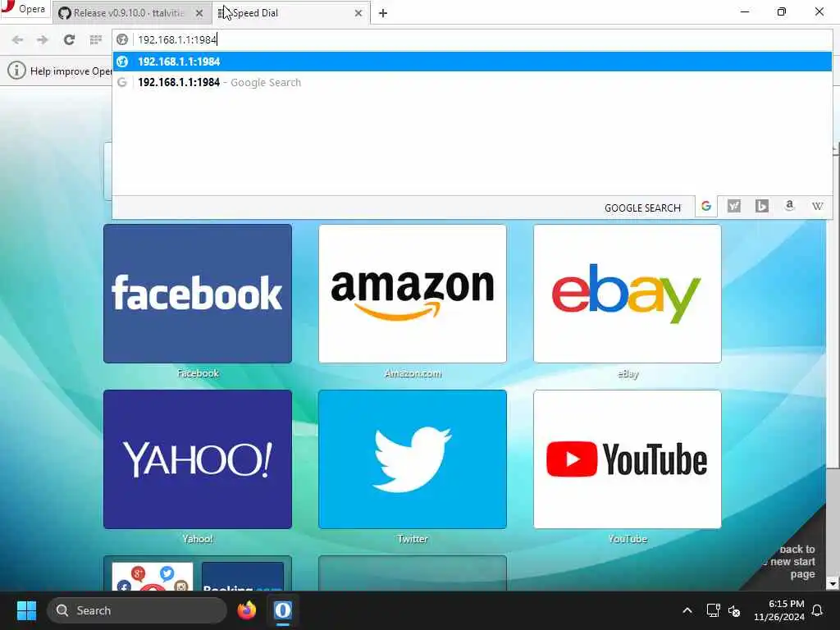840x630 pixels.
Task: Close the Speed Dial tab
Action: (358, 13)
